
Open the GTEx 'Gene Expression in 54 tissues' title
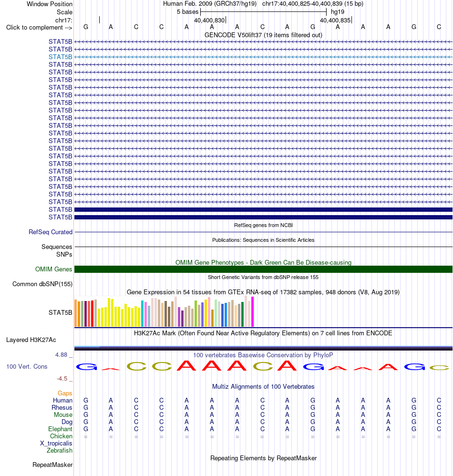[263, 292]
